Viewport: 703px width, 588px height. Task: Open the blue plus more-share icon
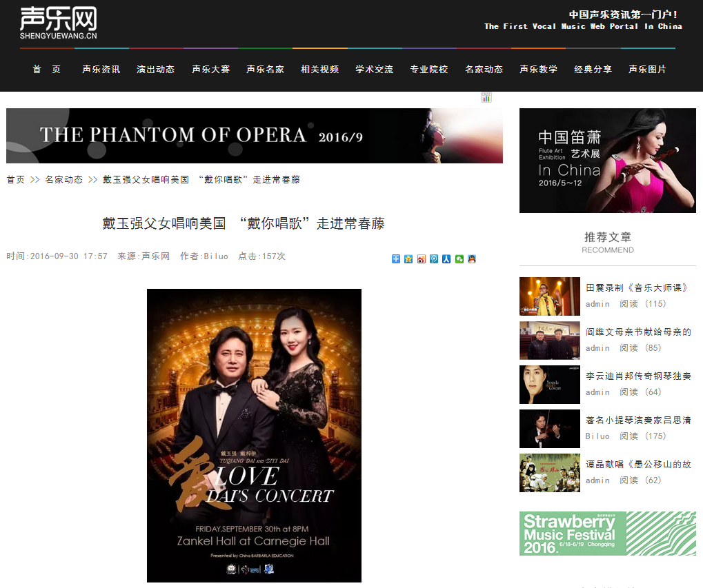[x=395, y=259]
